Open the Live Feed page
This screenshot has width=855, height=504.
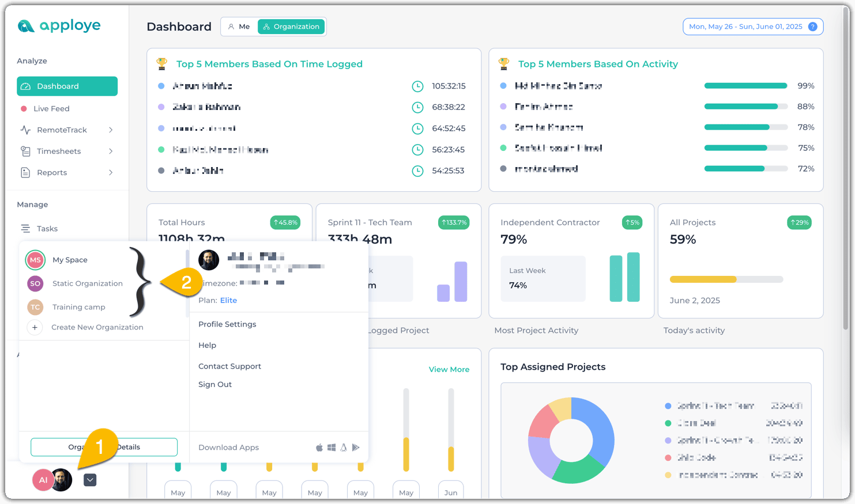[51, 108]
